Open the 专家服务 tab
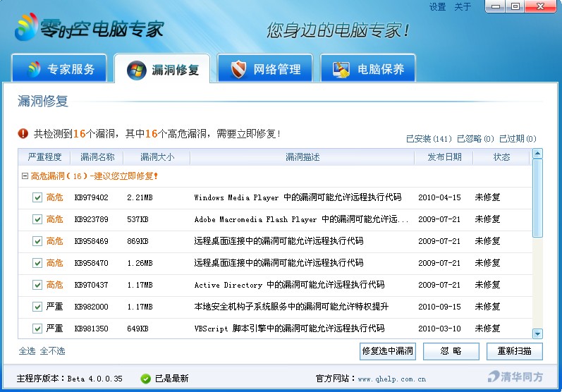Image resolution: width=562 pixels, height=392 pixels. [59, 68]
